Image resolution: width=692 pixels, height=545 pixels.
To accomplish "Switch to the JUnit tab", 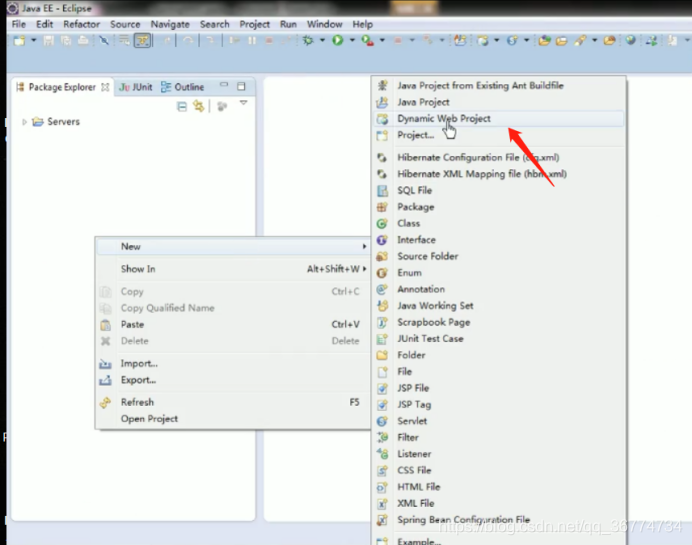I will point(136,87).
